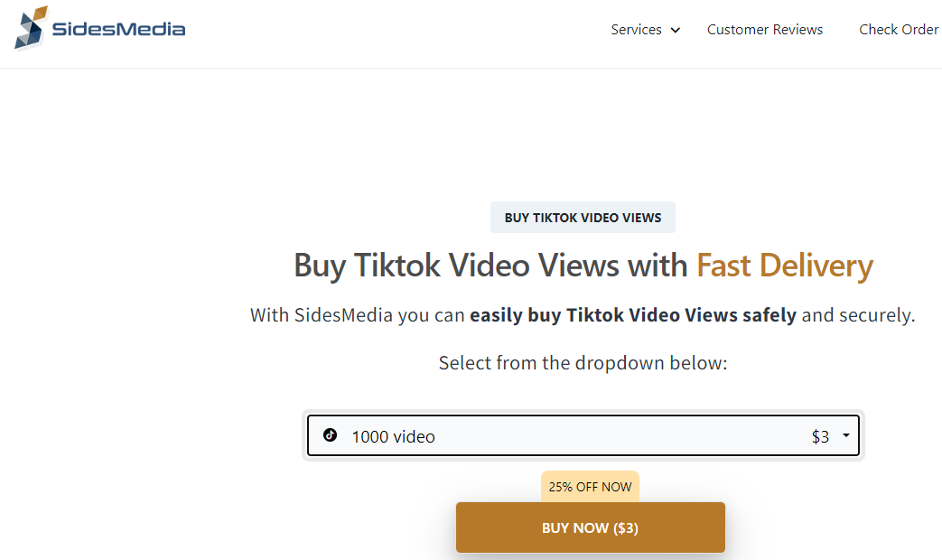
Task: Click the $3 price in the selector
Action: [820, 437]
